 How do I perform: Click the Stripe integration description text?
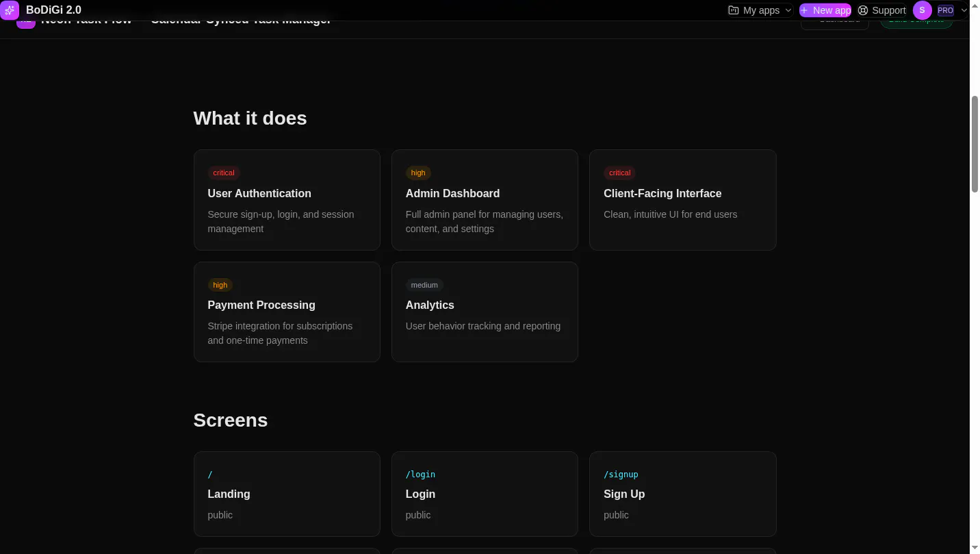pos(280,333)
